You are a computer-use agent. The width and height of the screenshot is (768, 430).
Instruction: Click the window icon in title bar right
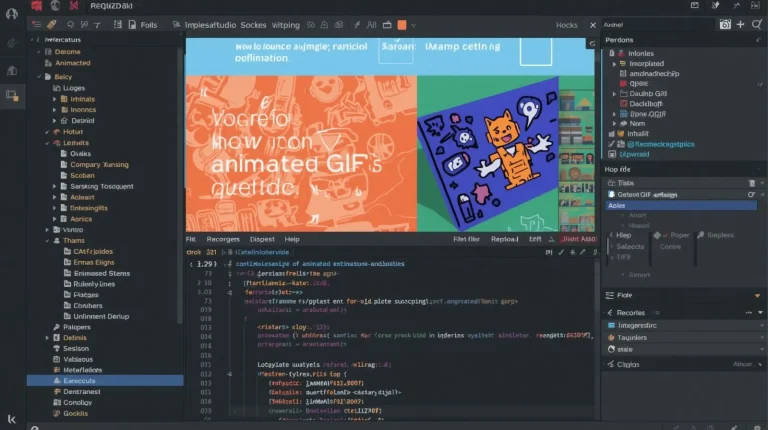[x=695, y=5]
